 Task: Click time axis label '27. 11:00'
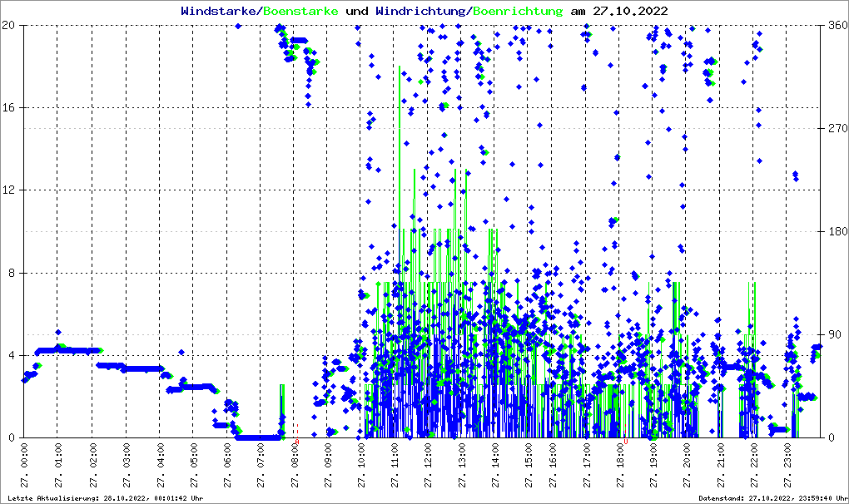(395, 465)
